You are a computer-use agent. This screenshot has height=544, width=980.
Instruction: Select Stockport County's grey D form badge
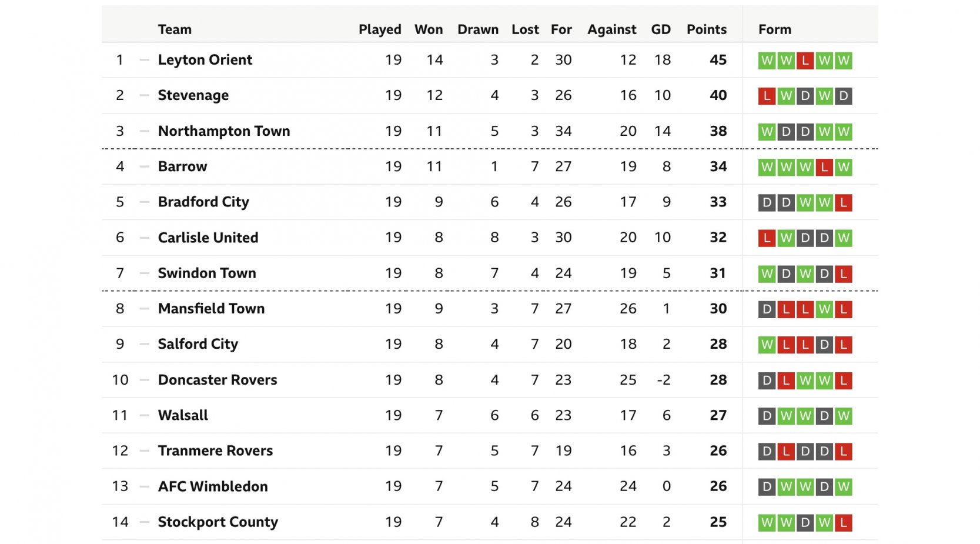805,522
